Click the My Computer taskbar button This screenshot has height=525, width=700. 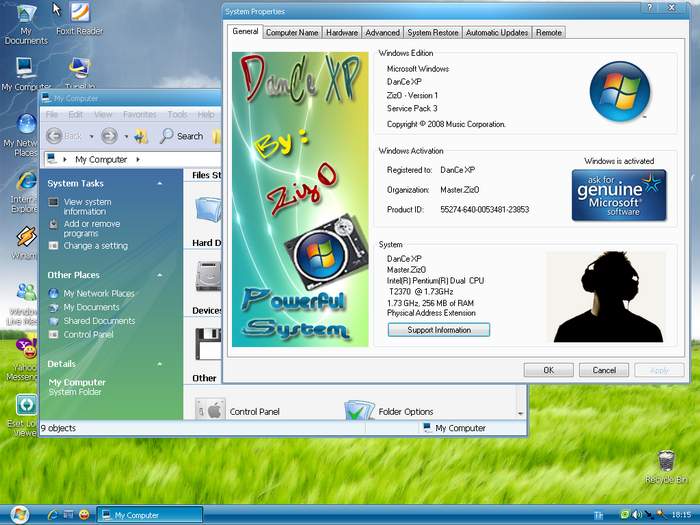150,515
